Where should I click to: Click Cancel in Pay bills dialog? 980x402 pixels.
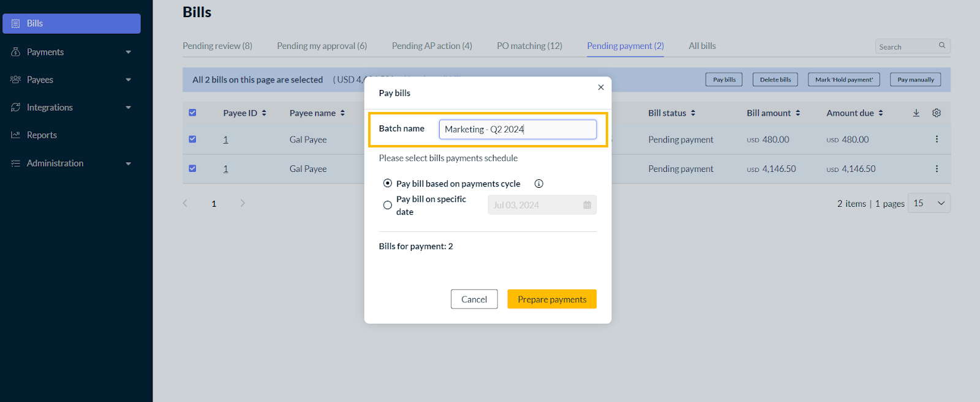[474, 299]
